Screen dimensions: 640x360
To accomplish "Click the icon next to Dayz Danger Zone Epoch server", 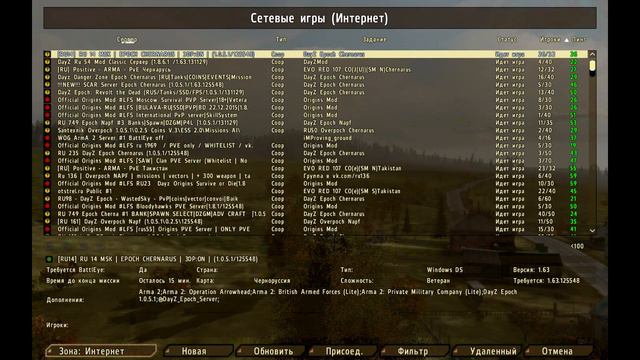I will click(47, 77).
